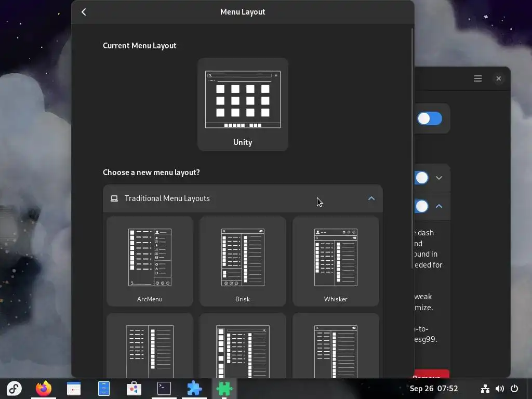Viewport: 532px width, 399px height.
Task: Open the Calendar app in taskbar
Action: point(74,389)
